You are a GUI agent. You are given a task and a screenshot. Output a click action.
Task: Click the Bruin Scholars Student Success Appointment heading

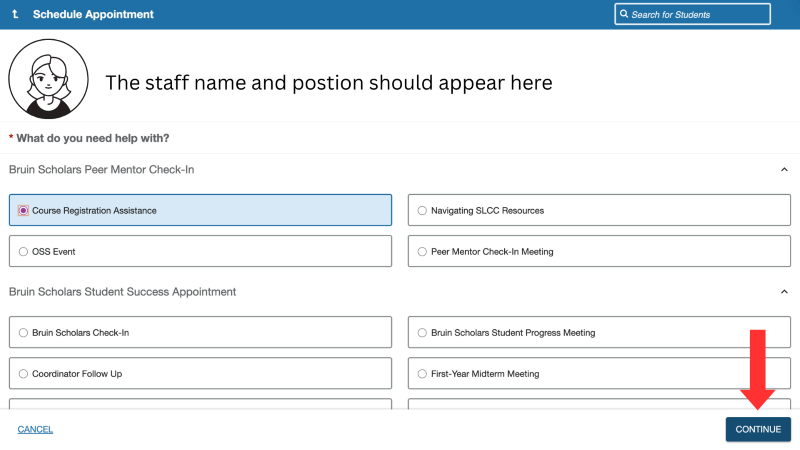coord(122,292)
